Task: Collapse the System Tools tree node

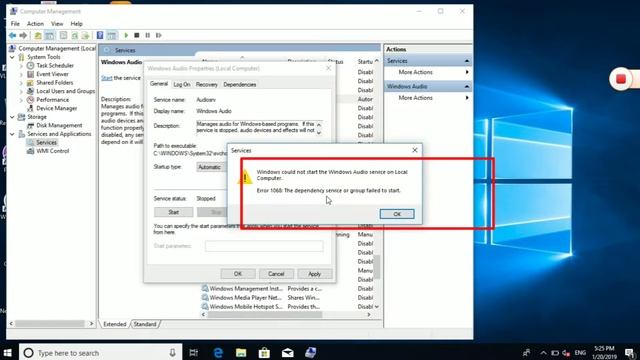Action: (12, 57)
